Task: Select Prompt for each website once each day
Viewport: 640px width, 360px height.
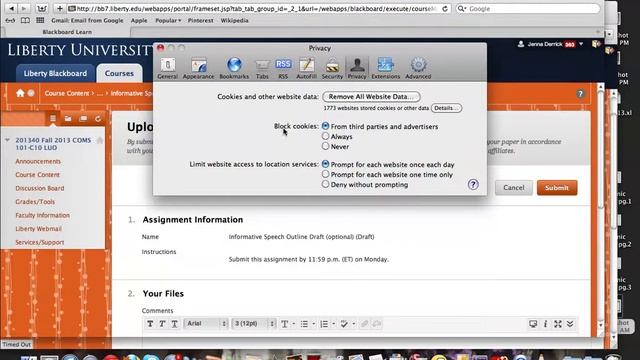Action: click(x=325, y=164)
